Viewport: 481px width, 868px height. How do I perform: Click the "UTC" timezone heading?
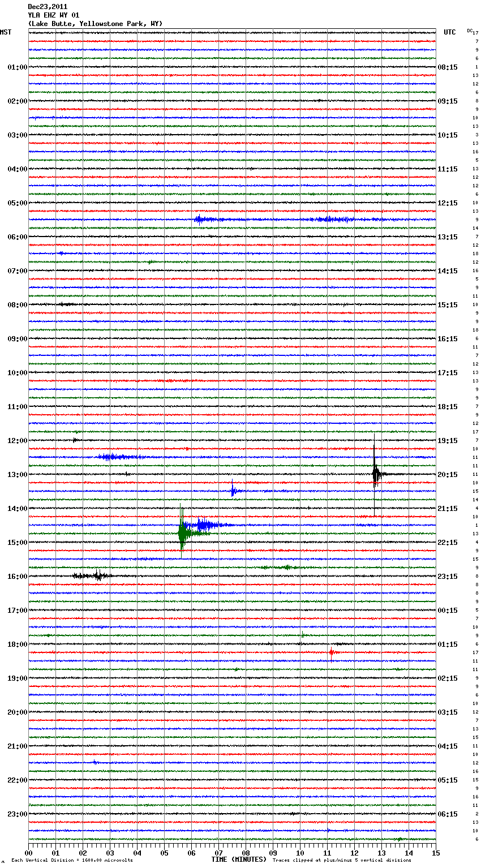tap(449, 32)
